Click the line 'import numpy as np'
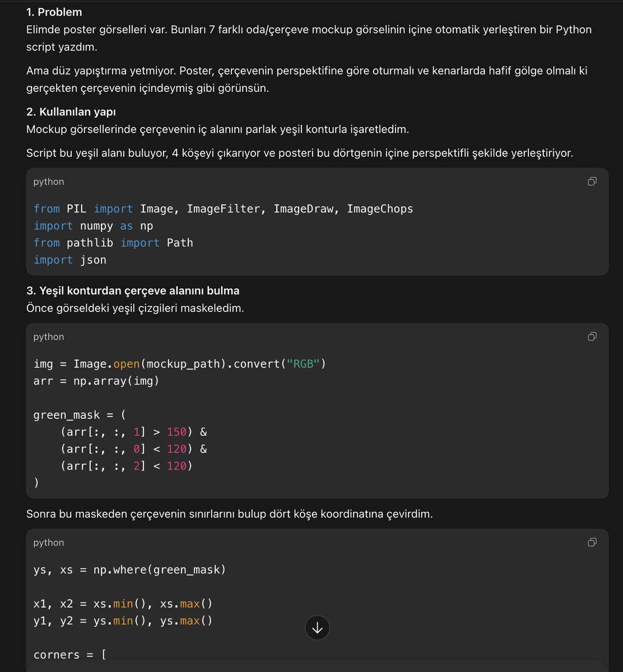This screenshot has height=672, width=623. [93, 226]
